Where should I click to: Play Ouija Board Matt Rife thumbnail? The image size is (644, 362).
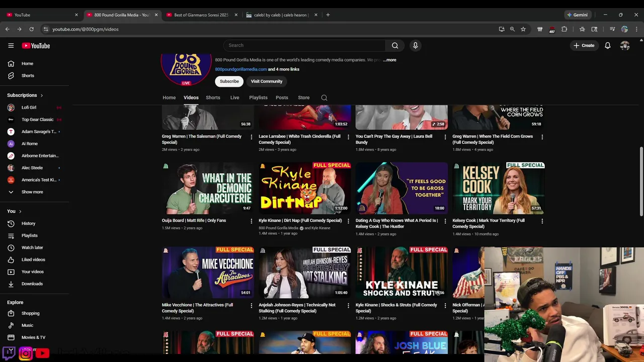(208, 188)
